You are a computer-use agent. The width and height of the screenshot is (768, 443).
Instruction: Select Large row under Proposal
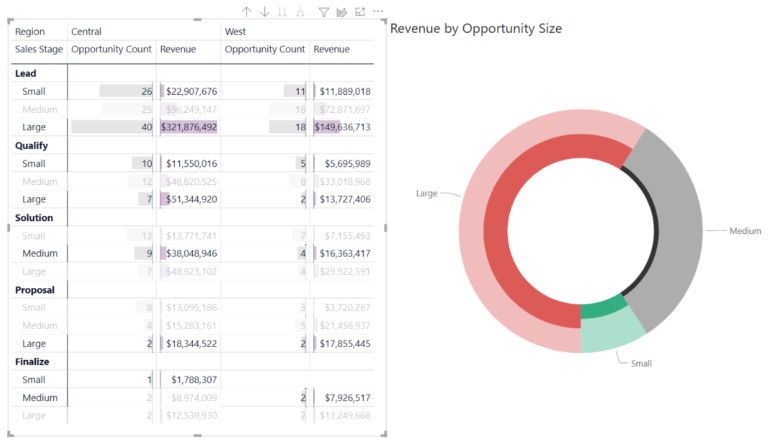click(x=34, y=344)
